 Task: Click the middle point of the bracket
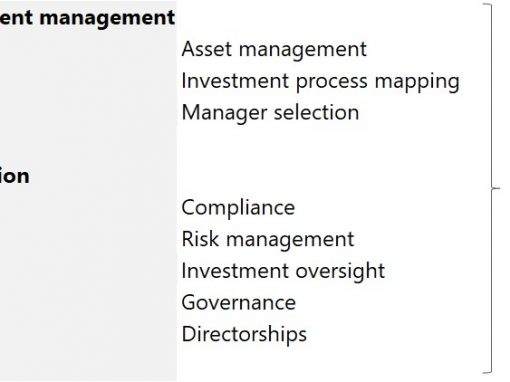click(496, 188)
